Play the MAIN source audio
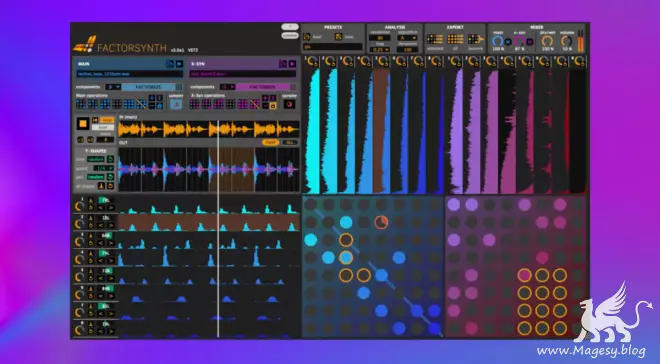Viewport: 660px width, 364px height. click(179, 64)
